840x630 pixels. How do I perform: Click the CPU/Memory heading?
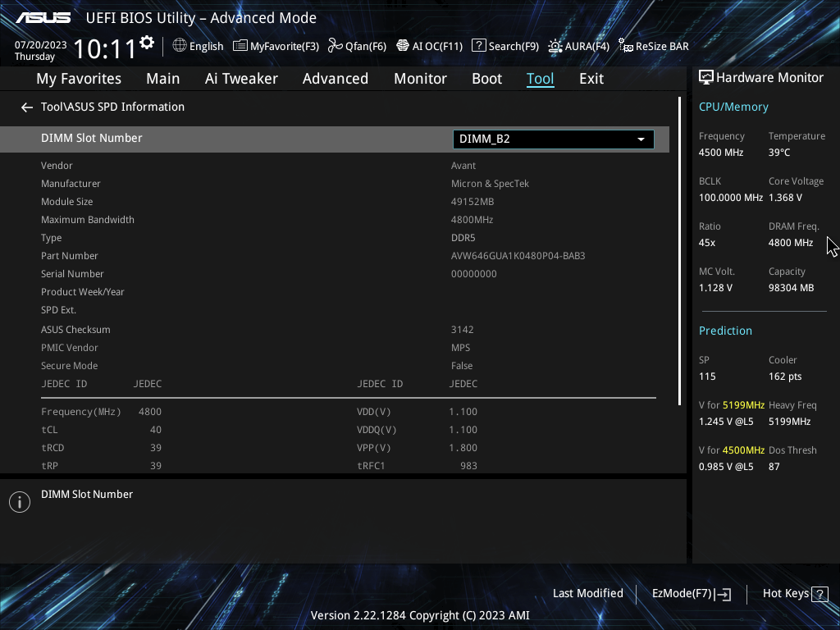733,107
